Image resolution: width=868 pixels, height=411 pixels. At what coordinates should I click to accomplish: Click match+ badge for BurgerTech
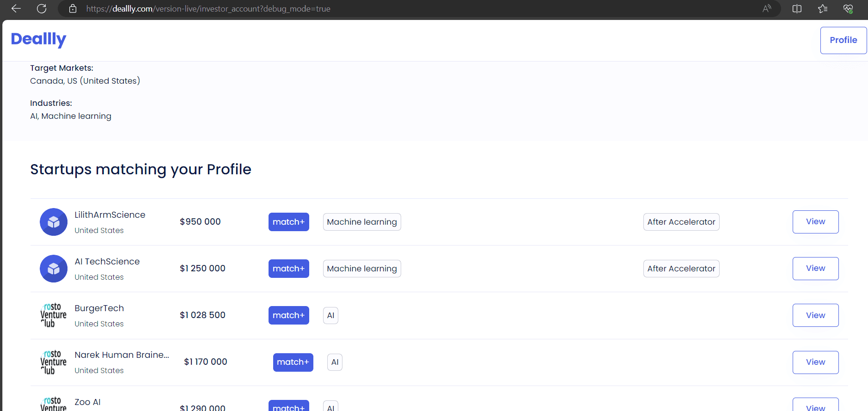tap(289, 315)
